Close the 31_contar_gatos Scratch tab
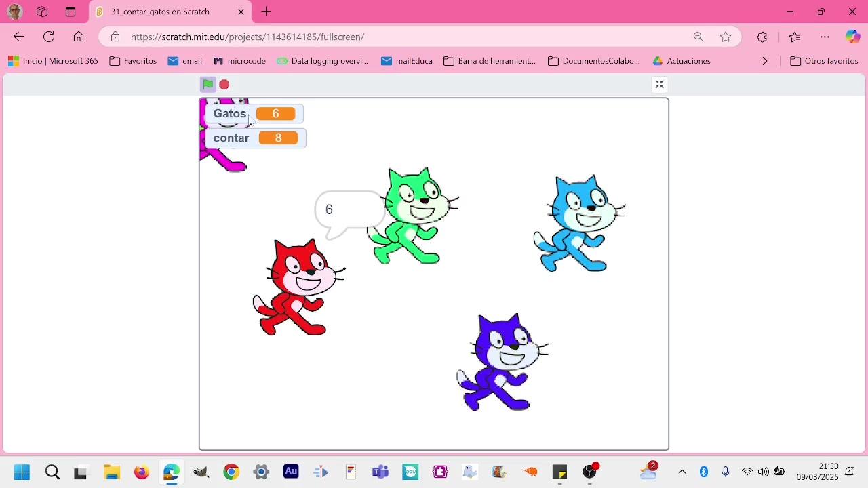The width and height of the screenshot is (868, 488). [x=241, y=12]
